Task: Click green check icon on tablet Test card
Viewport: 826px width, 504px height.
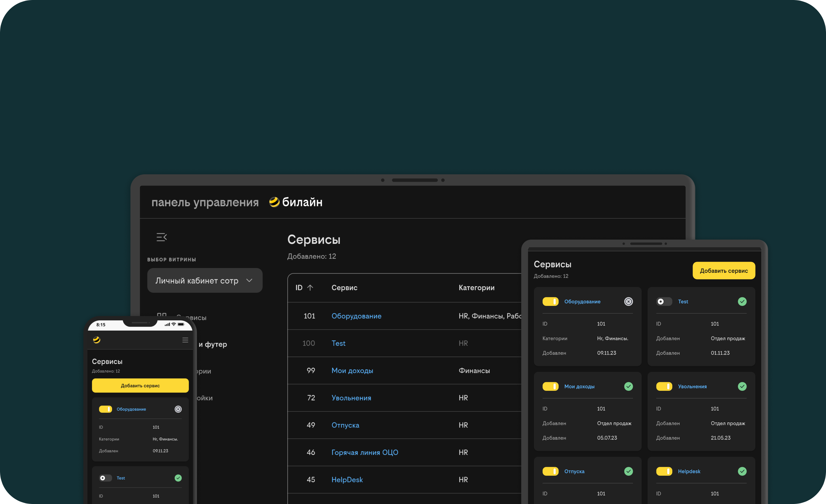Action: click(x=742, y=302)
